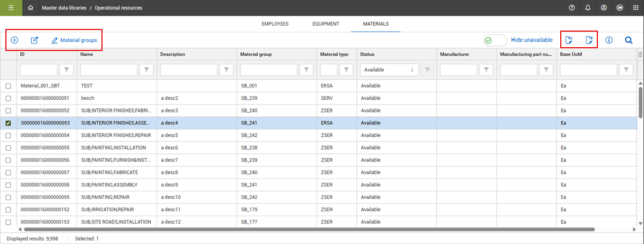Open notifications bell icon
This screenshot has height=244, width=644.
588,8
